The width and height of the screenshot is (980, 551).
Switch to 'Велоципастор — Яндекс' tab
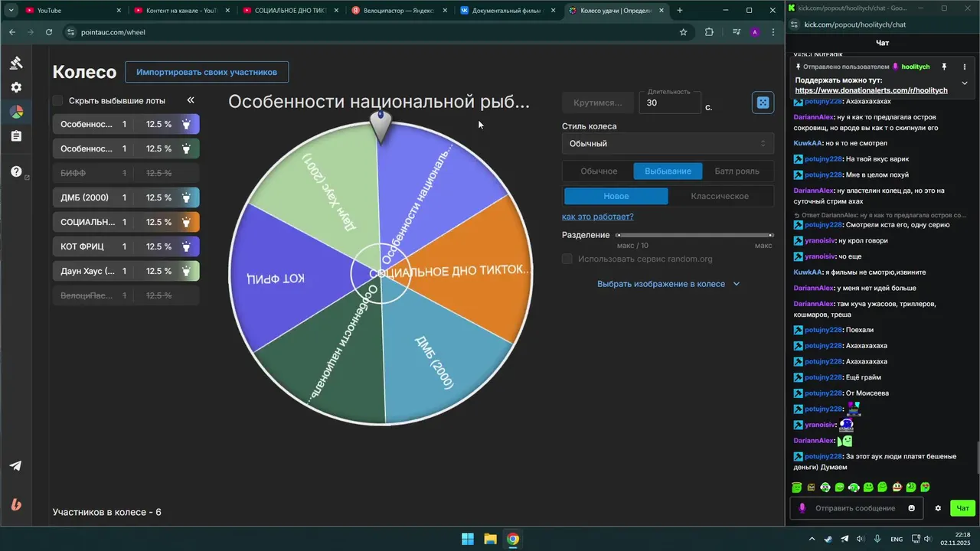[399, 10]
